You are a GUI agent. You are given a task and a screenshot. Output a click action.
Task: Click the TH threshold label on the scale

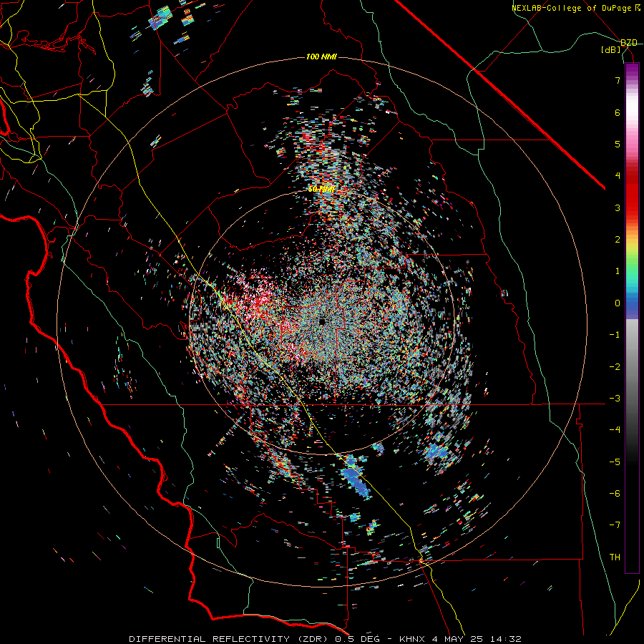(615, 557)
